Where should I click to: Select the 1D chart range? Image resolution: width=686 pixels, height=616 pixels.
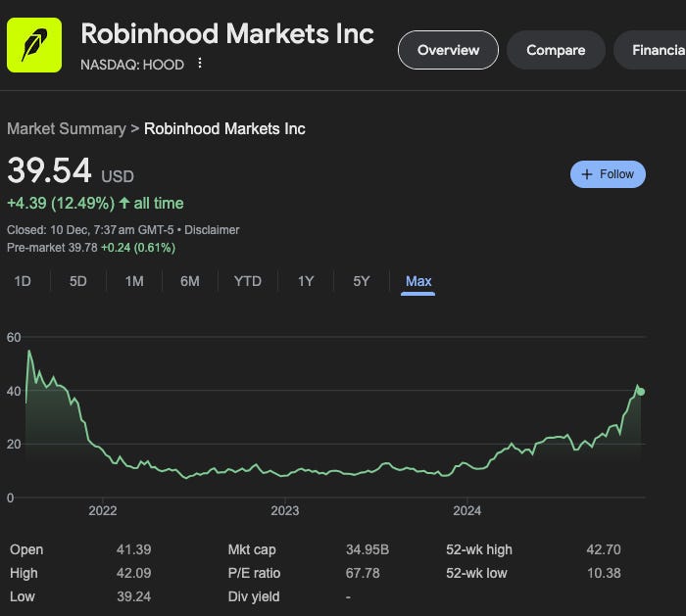click(x=23, y=281)
